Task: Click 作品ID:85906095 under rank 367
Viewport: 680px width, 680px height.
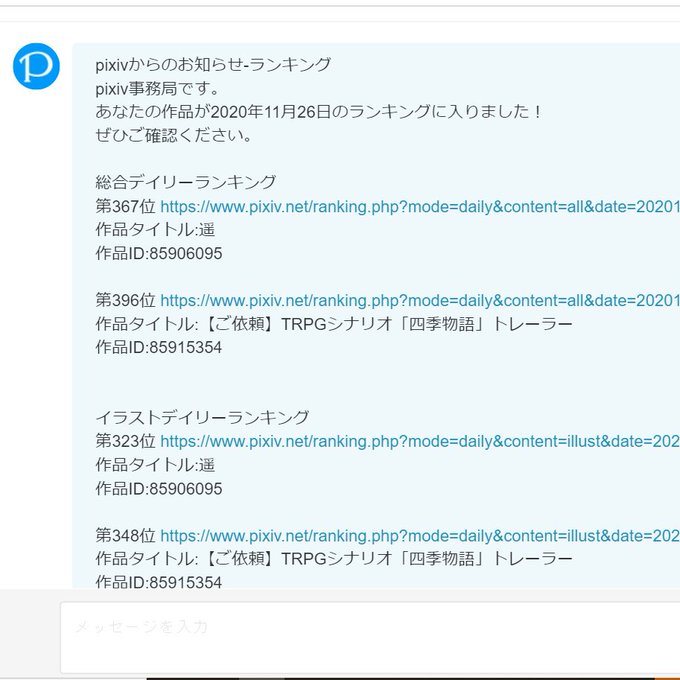Action: 159,254
